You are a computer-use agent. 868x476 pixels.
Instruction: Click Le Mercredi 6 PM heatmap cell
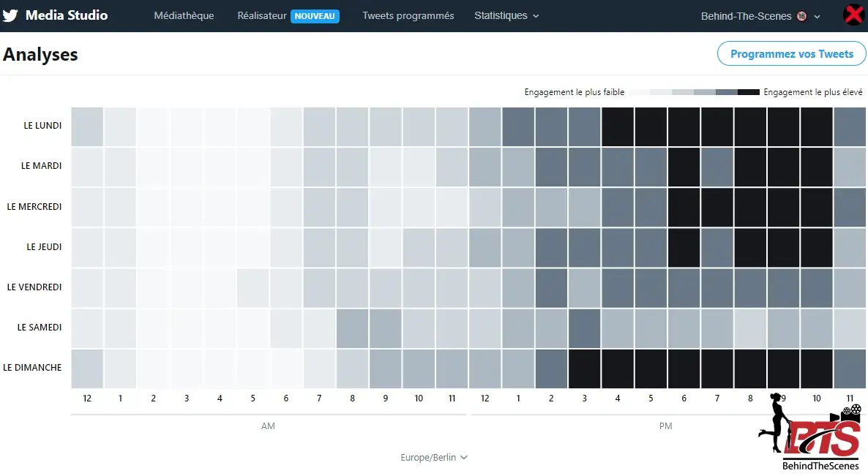tap(684, 207)
